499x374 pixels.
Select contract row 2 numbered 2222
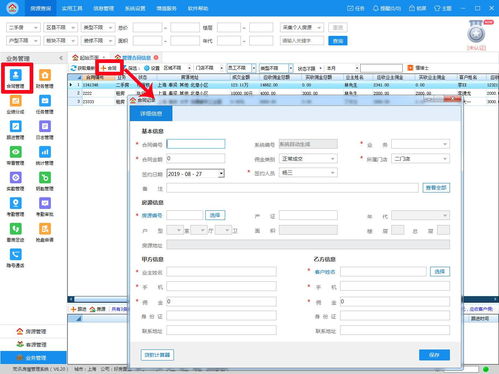283,93
